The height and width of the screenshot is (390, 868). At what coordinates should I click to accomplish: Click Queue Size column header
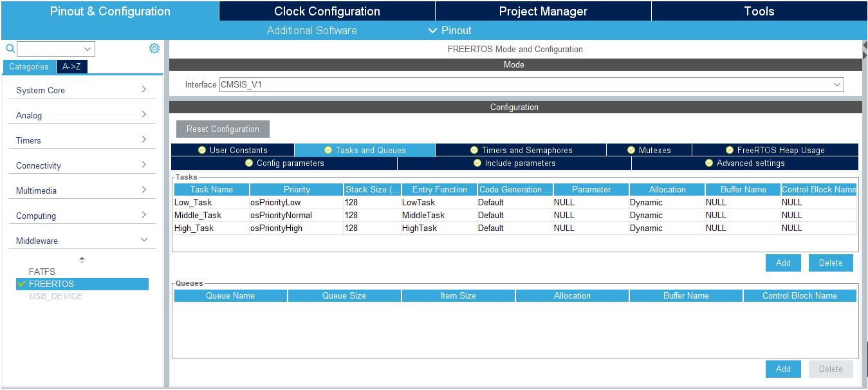pos(344,295)
